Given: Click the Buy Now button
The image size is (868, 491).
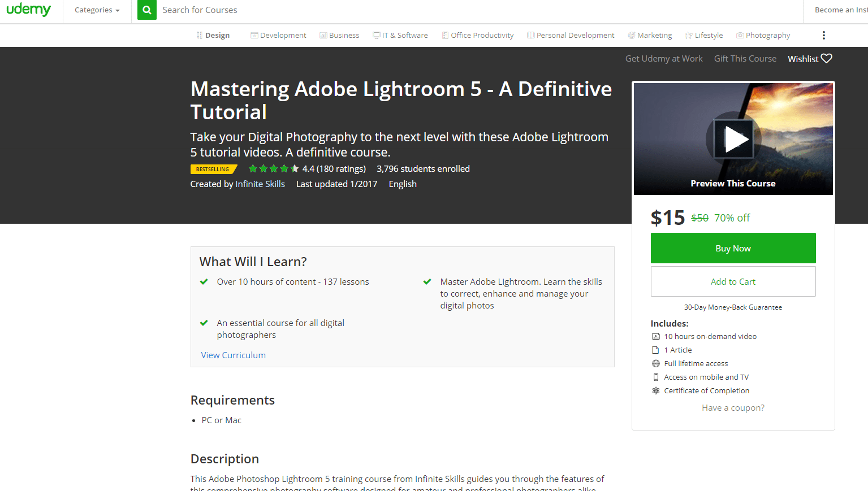Looking at the screenshot, I should pyautogui.click(x=733, y=248).
